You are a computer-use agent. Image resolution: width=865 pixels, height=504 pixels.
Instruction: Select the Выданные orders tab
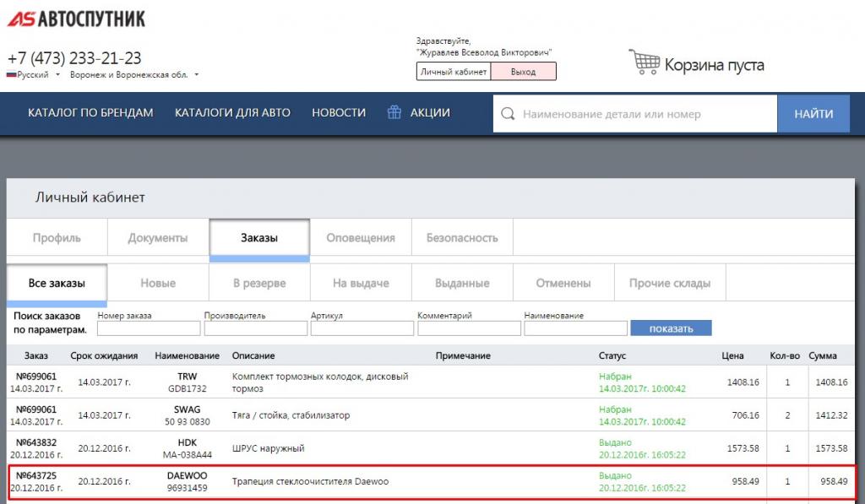pyautogui.click(x=462, y=284)
